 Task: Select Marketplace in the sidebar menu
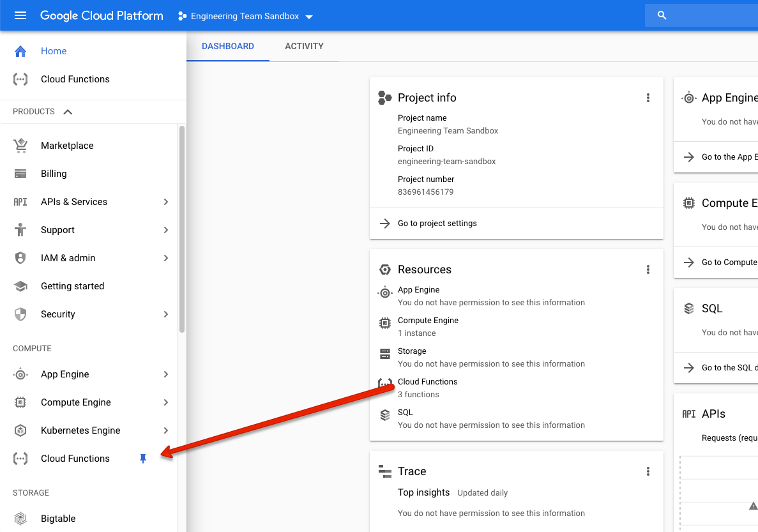(67, 146)
